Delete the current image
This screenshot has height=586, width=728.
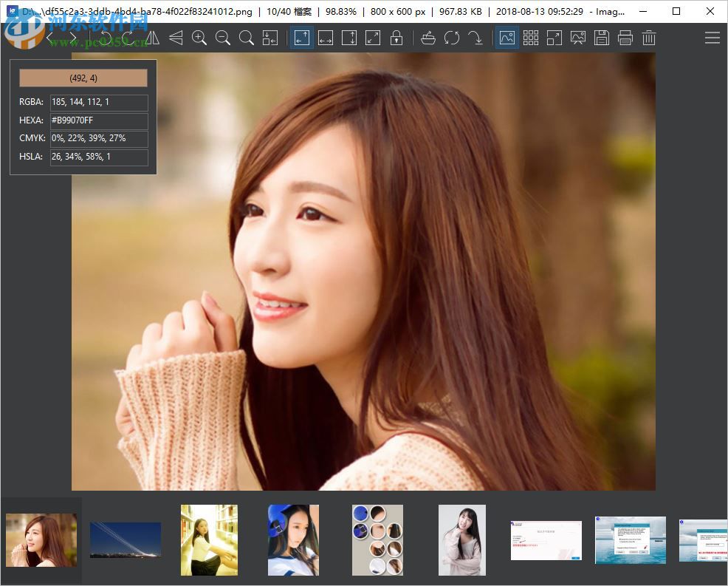(649, 37)
